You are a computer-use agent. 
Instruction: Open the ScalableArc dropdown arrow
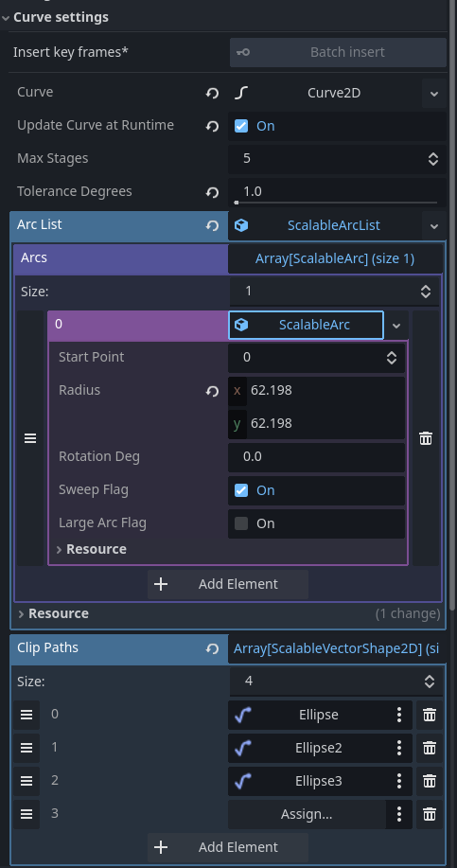click(x=396, y=326)
